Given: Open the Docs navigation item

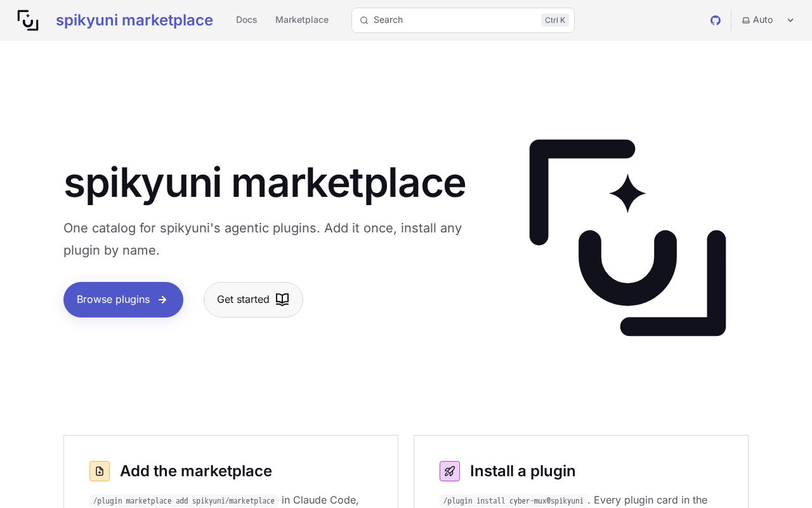Looking at the screenshot, I should pyautogui.click(x=247, y=20).
